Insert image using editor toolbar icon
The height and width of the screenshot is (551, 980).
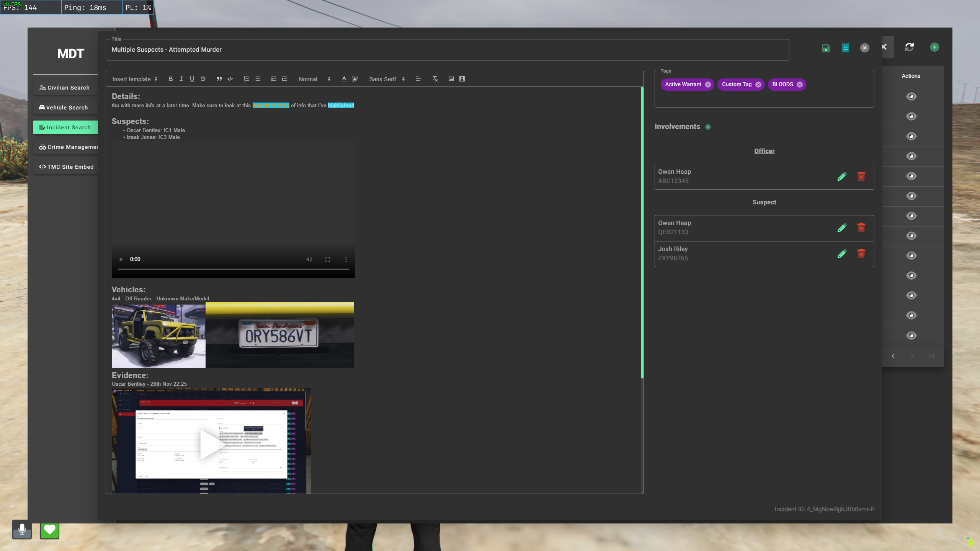pos(451,79)
